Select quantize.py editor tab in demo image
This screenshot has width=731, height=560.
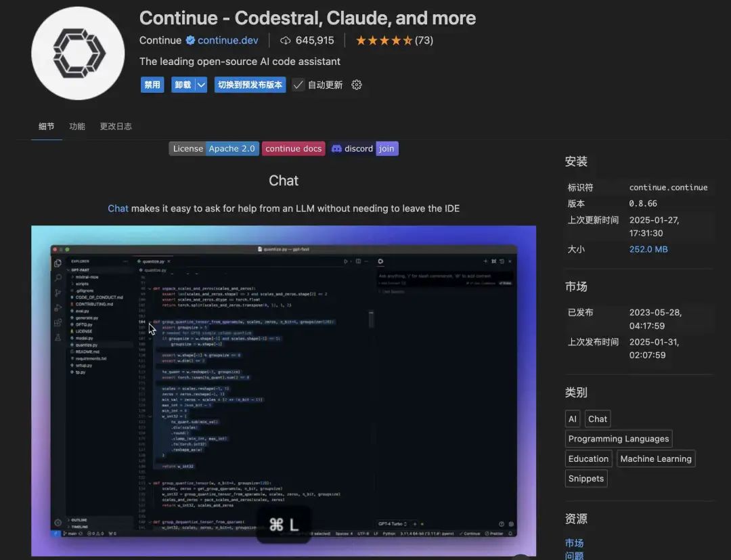click(154, 261)
